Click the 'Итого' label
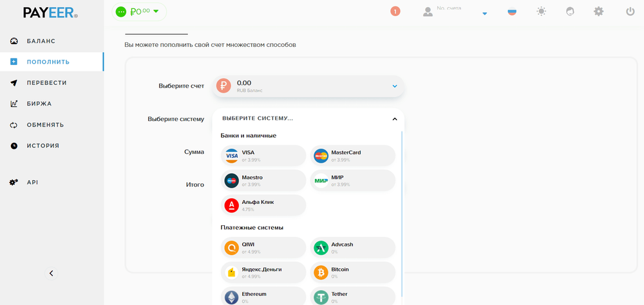644x305 pixels. point(195,185)
